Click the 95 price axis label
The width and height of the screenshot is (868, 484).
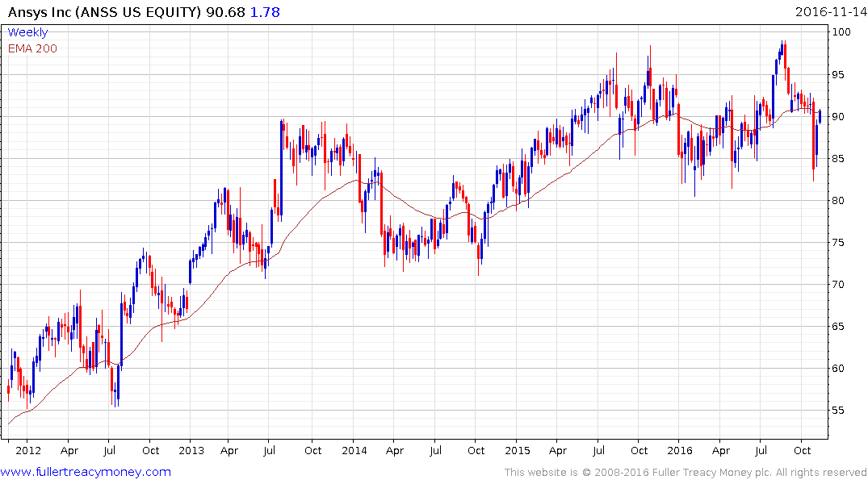838,75
